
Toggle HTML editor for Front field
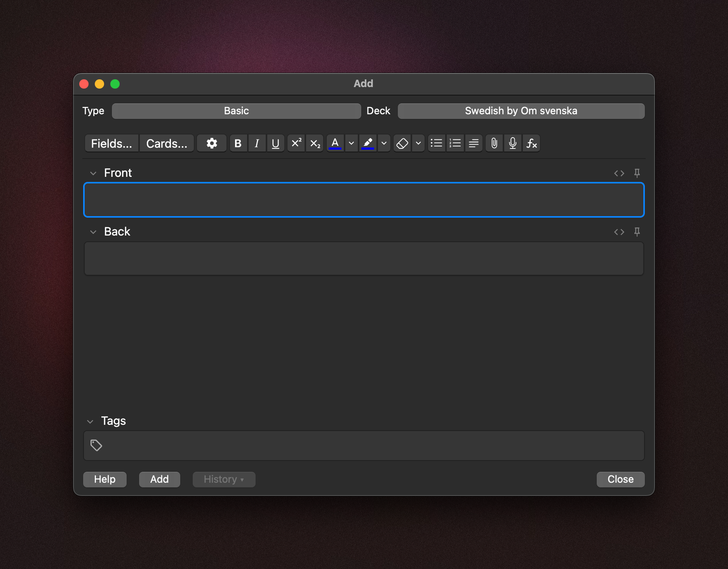(619, 173)
